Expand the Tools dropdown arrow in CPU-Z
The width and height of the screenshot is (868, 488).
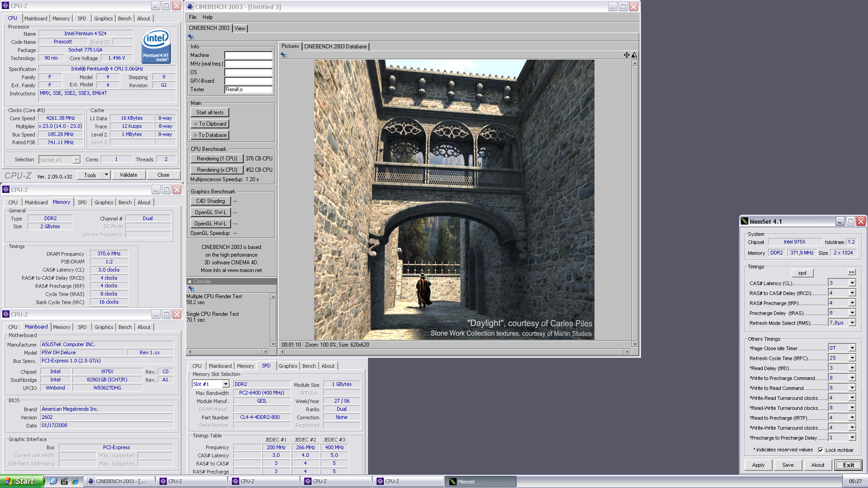[106, 175]
